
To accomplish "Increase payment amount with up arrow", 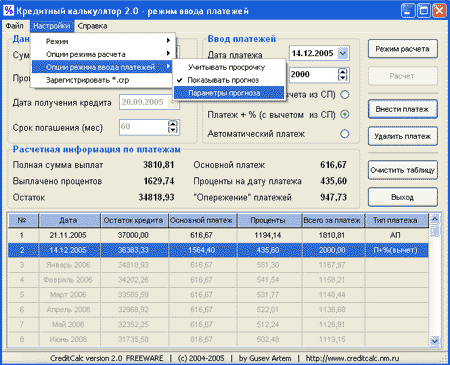I will [343, 71].
